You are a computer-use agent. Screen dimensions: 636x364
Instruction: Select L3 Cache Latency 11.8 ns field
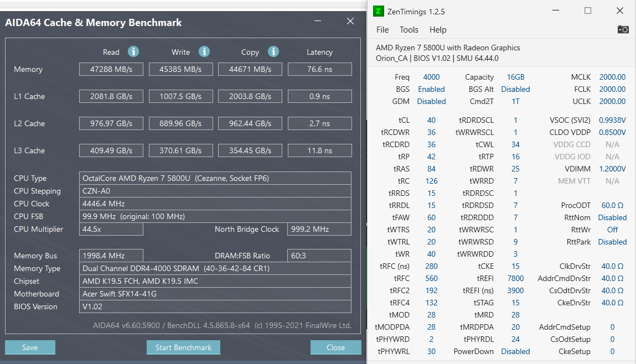coord(319,151)
